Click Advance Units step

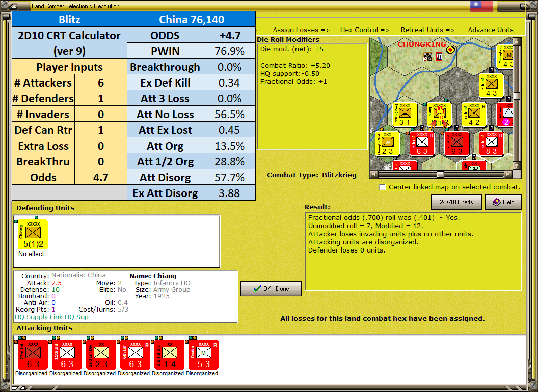491,30
